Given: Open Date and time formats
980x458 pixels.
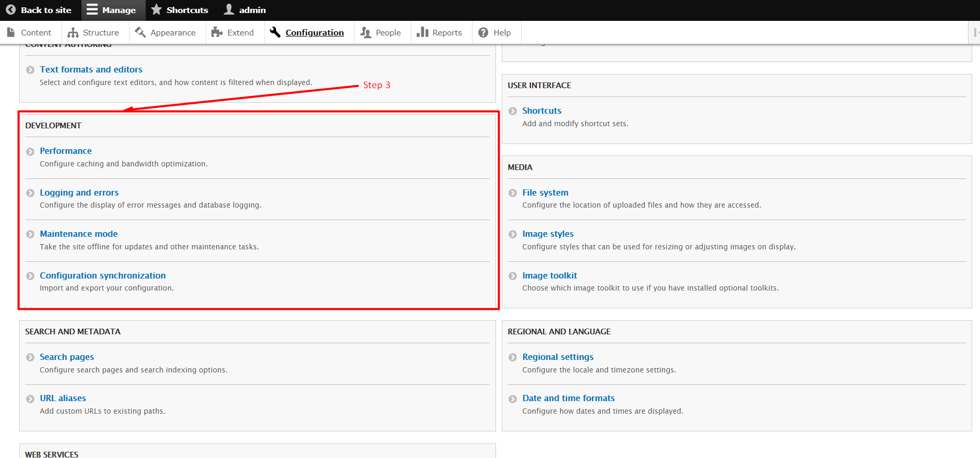Looking at the screenshot, I should 569,398.
